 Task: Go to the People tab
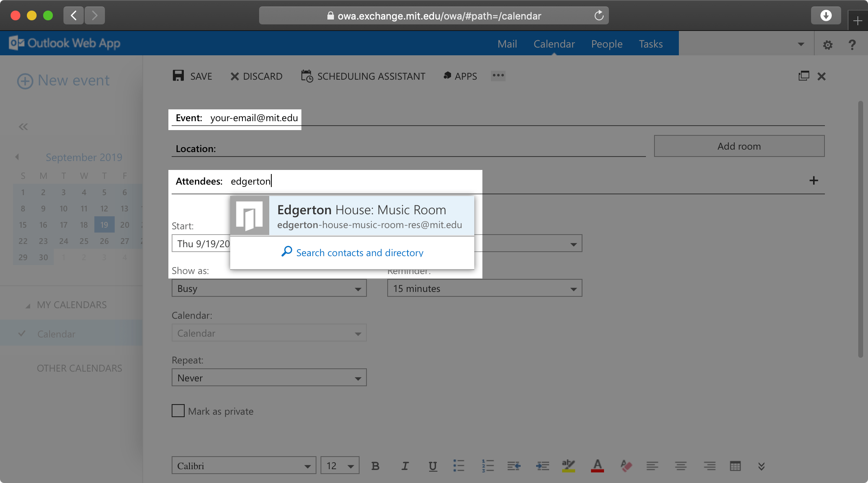[x=606, y=44]
